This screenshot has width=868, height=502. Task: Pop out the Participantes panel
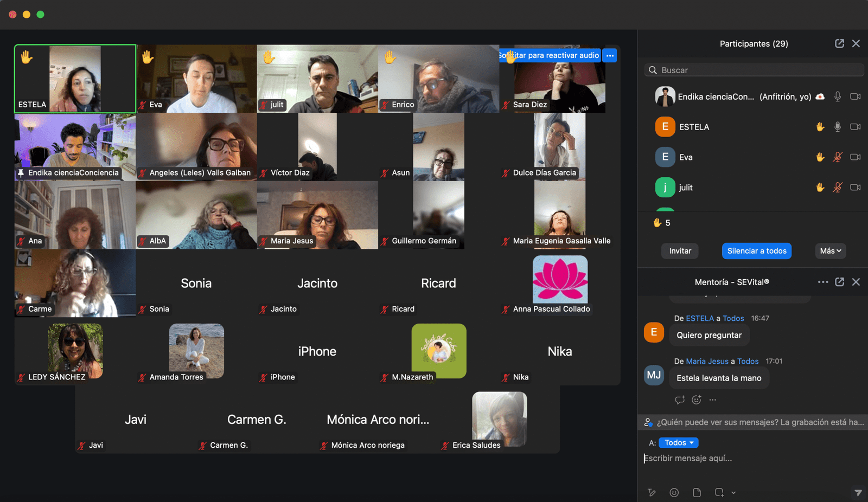click(x=839, y=43)
